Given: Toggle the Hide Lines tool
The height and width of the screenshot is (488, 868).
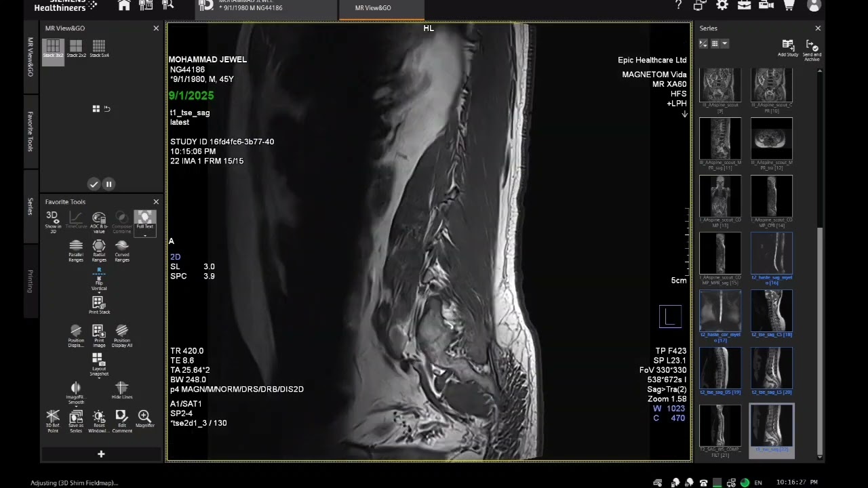Looking at the screenshot, I should tap(122, 390).
